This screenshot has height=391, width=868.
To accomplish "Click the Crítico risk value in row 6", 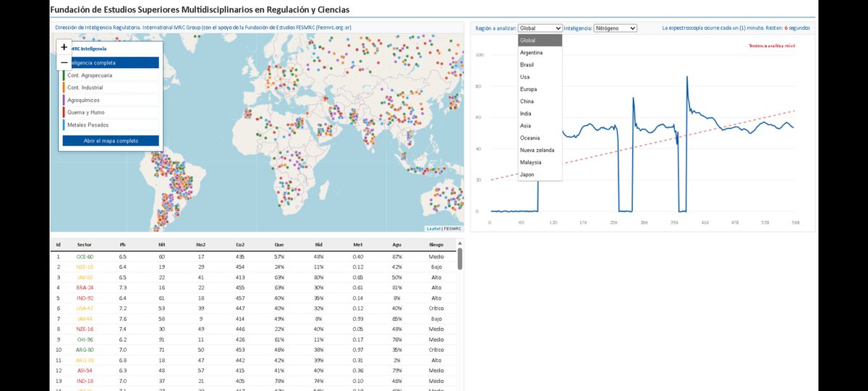I will click(435, 308).
